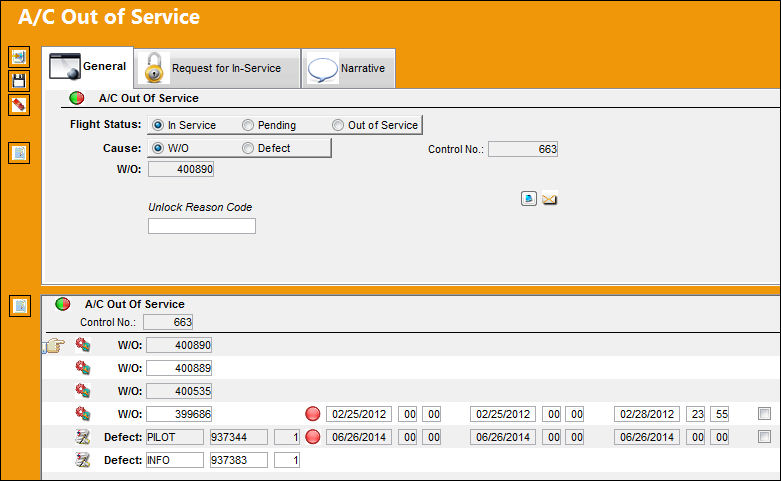Viewport: 781px width, 481px height.
Task: Switch to Request for In-Service tab
Action: [217, 68]
